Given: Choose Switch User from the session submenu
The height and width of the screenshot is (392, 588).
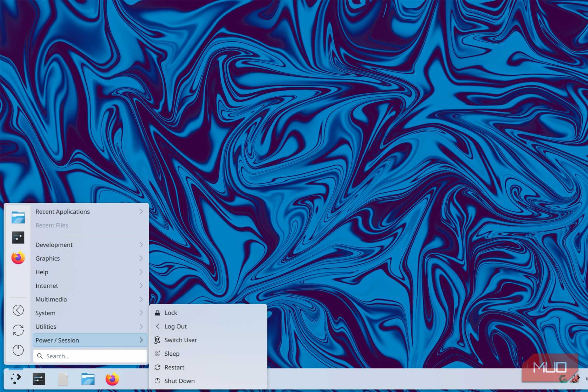Looking at the screenshot, I should (208, 340).
